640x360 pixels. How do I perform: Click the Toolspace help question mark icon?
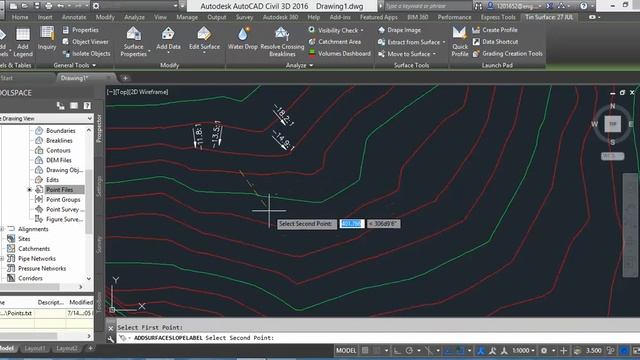[87, 106]
